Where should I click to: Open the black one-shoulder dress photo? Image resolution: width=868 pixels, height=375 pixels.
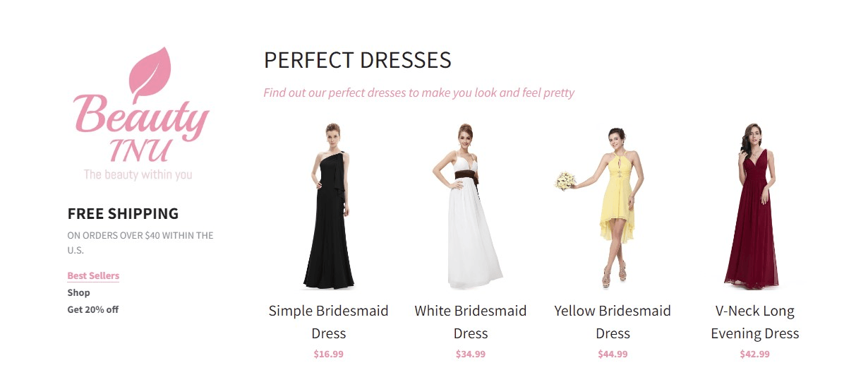point(329,206)
